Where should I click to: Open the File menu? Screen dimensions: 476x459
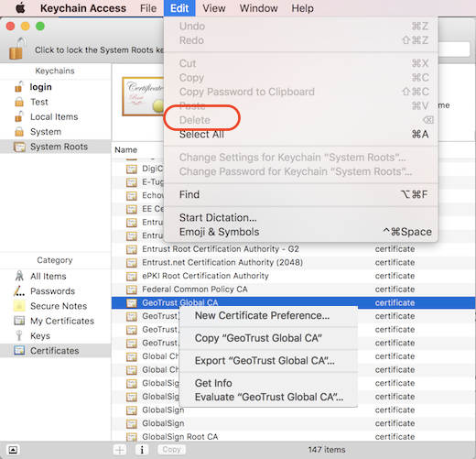(x=148, y=8)
